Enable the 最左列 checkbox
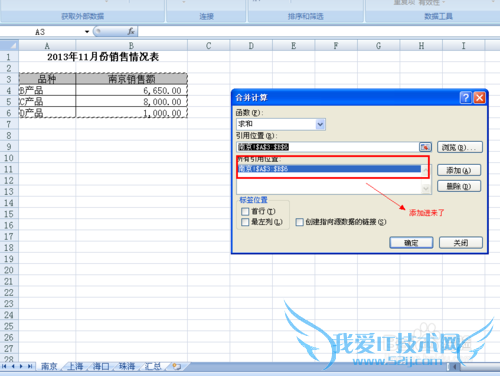Image resolution: width=500 pixels, height=376 pixels. click(245, 222)
